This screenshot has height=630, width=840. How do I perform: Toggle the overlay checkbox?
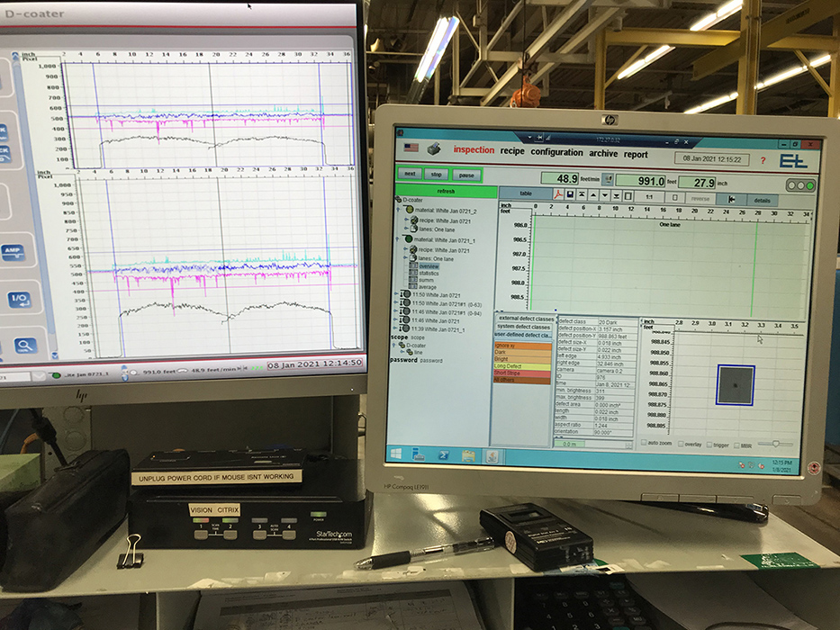point(682,444)
